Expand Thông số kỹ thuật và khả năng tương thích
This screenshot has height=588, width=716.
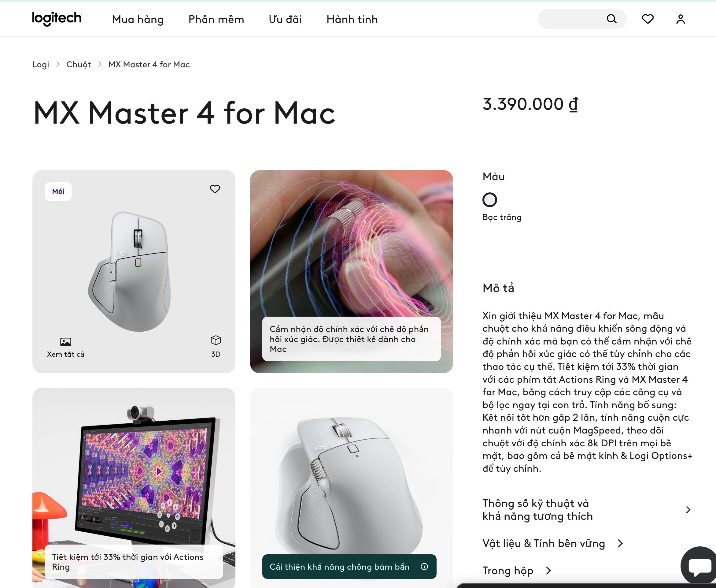(587, 510)
